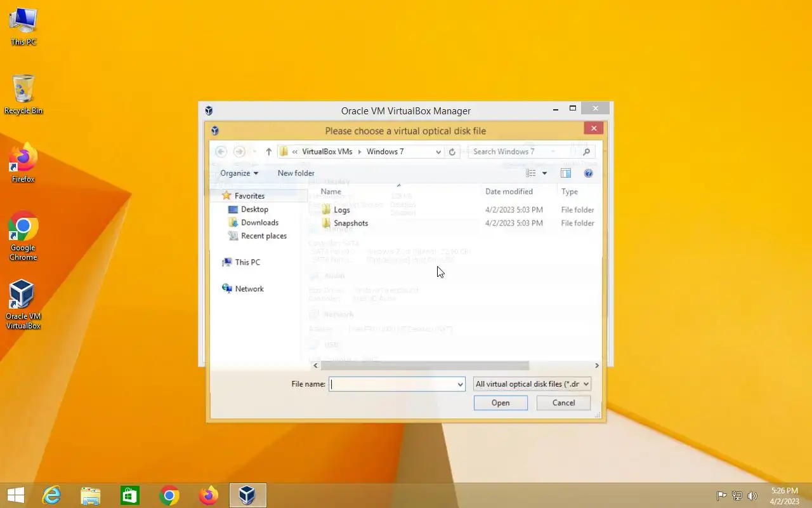The width and height of the screenshot is (812, 508).
Task: Click the search magnifier icon
Action: coord(586,152)
